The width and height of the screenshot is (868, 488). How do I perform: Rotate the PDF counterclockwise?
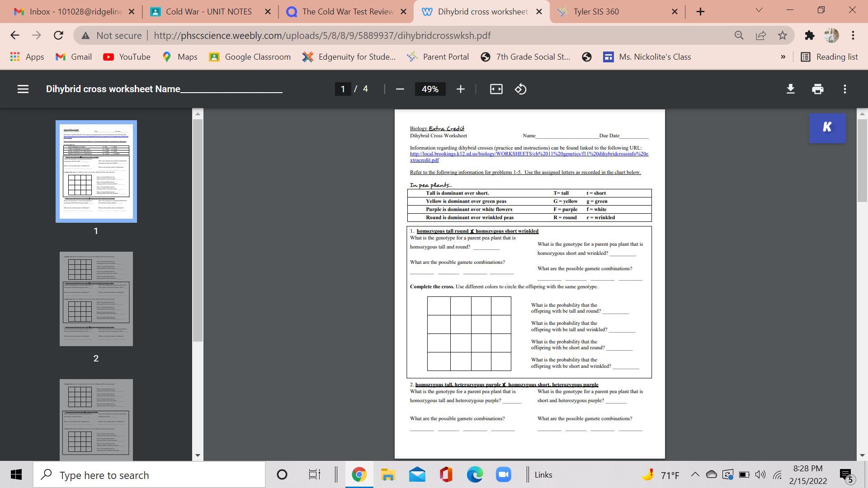520,89
